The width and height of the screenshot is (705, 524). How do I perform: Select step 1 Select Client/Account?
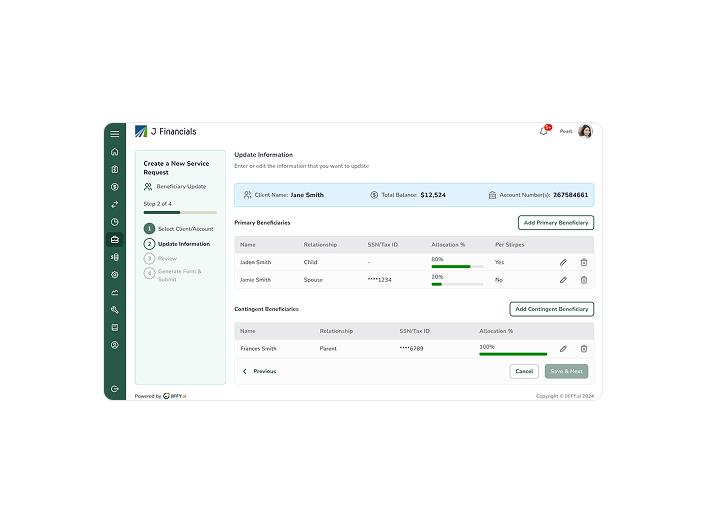[x=185, y=229]
